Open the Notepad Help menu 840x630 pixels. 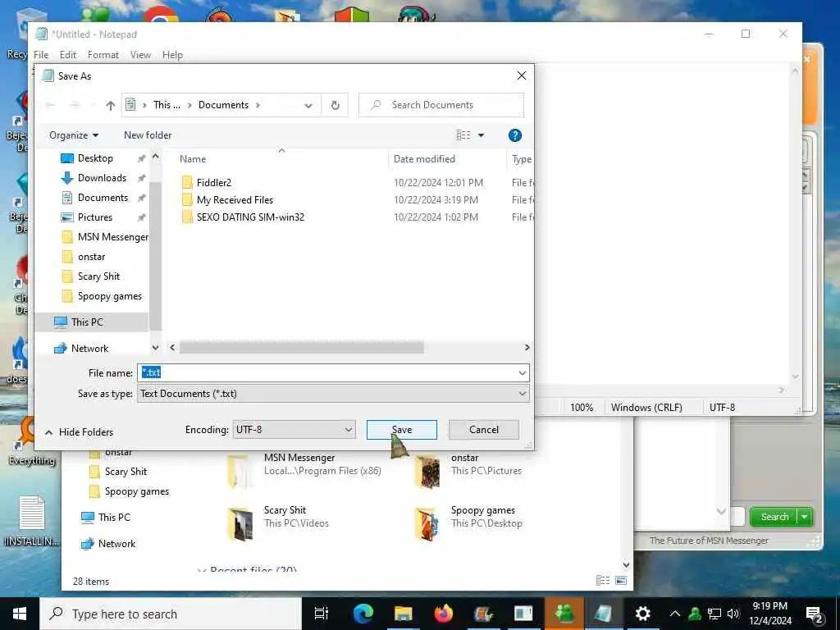pos(172,55)
